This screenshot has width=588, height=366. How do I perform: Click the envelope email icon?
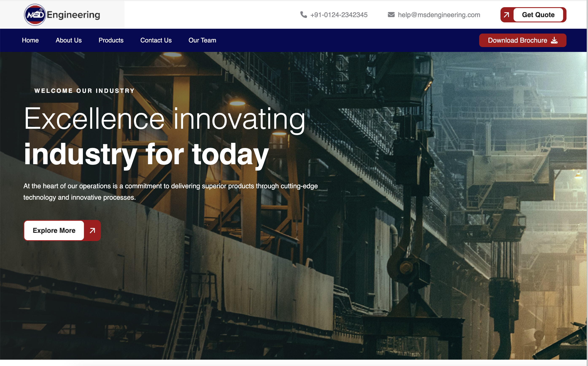tap(391, 15)
